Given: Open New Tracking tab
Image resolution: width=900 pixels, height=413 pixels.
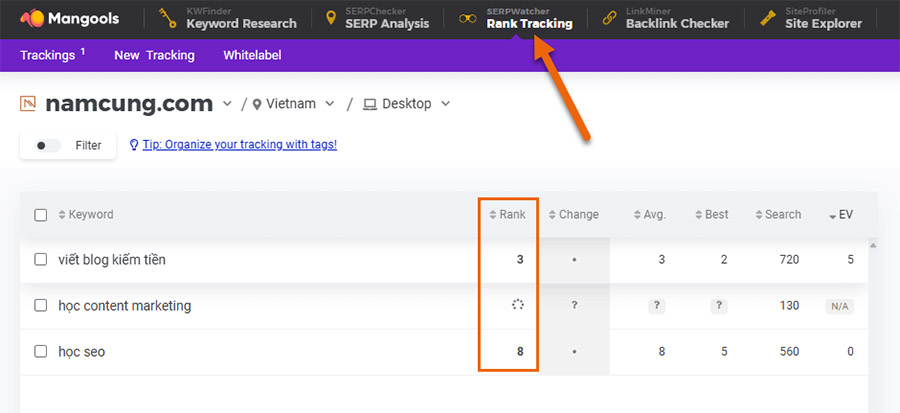Looking at the screenshot, I should 154,56.
